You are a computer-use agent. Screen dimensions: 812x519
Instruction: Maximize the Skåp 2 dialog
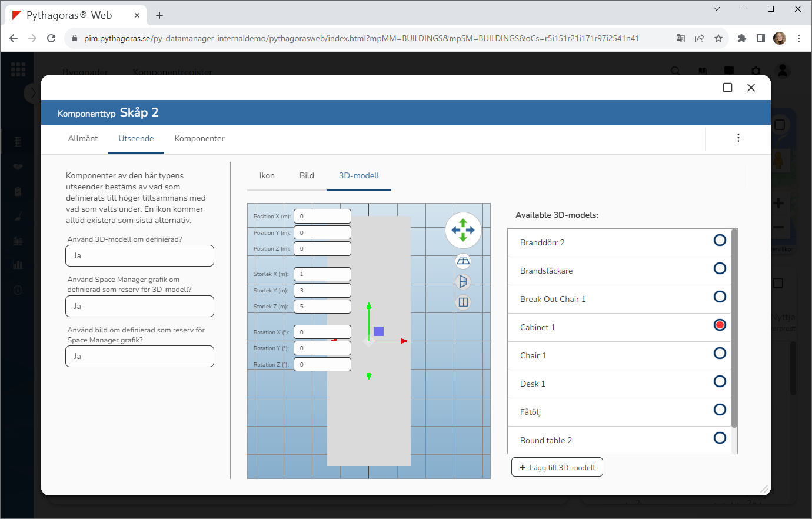[727, 88]
